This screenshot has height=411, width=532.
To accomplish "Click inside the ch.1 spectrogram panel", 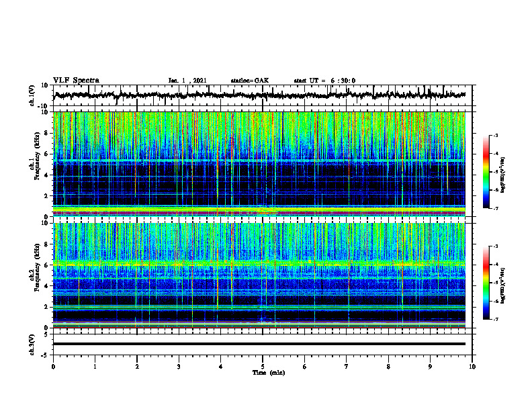I will coord(259,164).
